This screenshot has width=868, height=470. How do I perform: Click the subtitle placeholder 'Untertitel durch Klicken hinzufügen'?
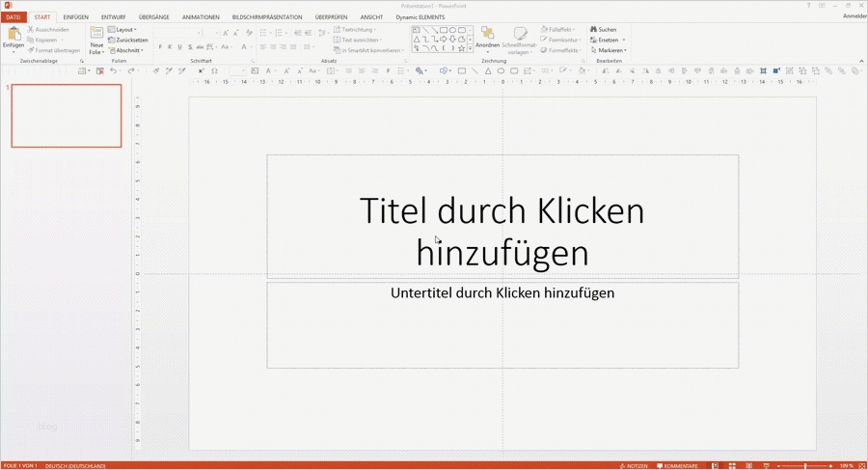tap(502, 325)
